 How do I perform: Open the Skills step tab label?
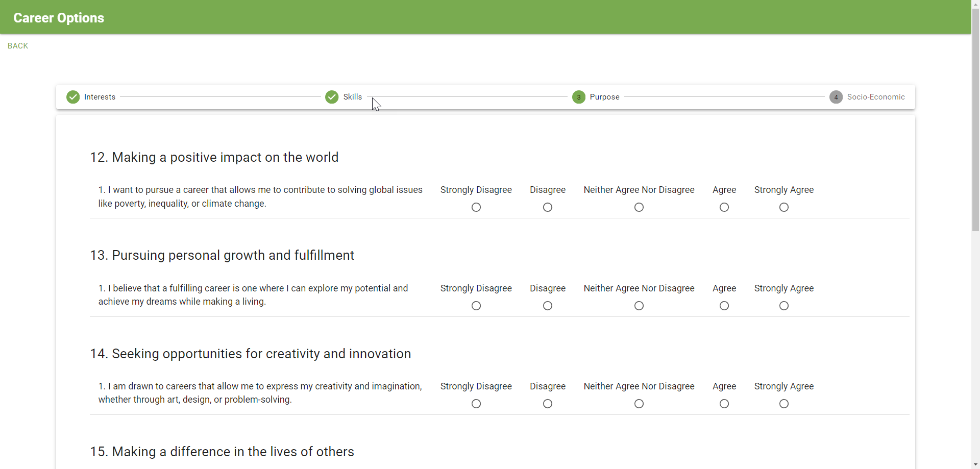(x=352, y=97)
